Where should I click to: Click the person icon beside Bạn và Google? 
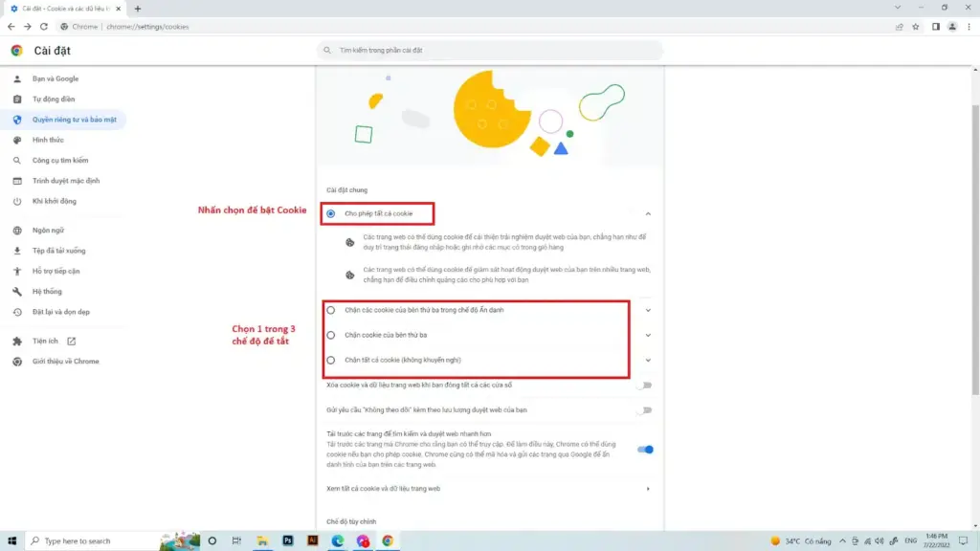coord(17,78)
